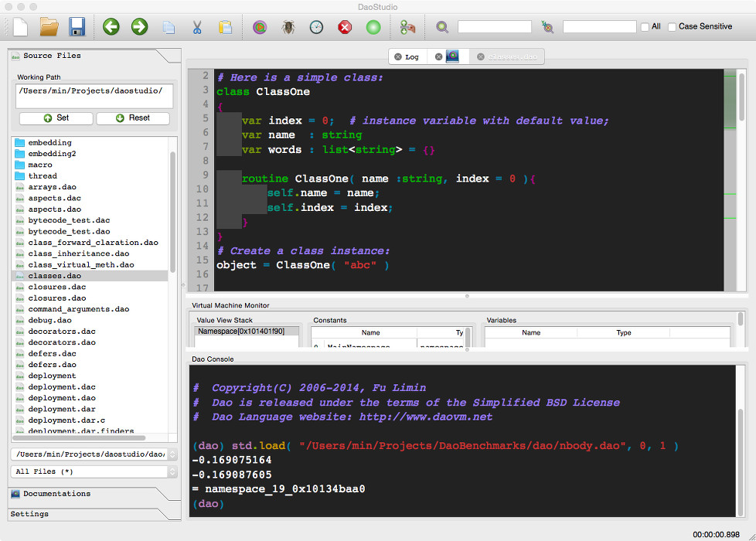Start debugging with the bug icon
The width and height of the screenshot is (756, 541).
288,27
